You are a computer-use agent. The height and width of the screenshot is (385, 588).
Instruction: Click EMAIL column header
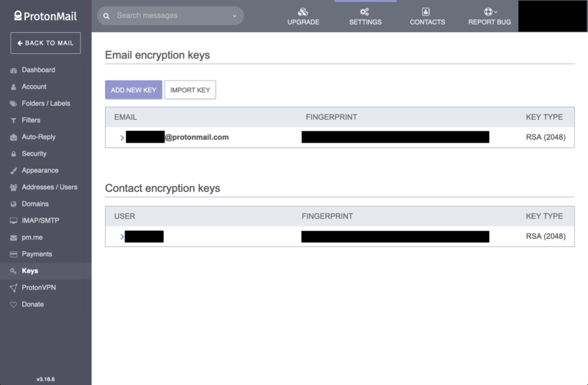(125, 118)
